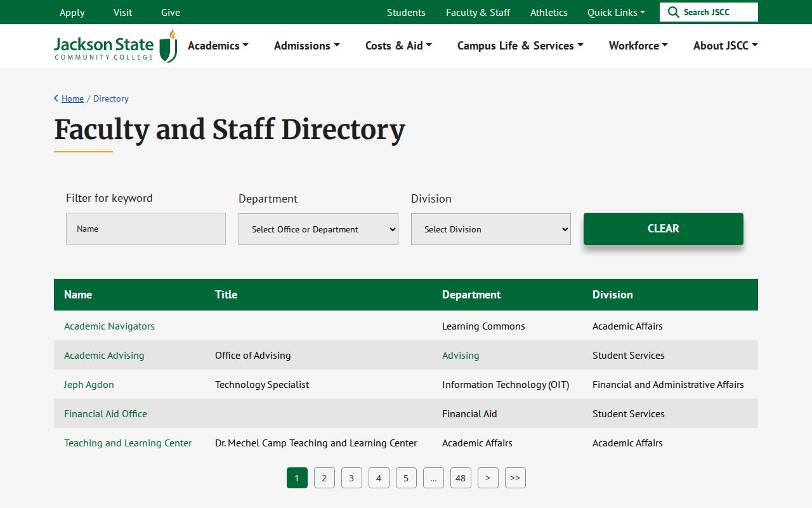This screenshot has height=508, width=812.
Task: Click the search magnifier icon
Action: coord(673,12)
